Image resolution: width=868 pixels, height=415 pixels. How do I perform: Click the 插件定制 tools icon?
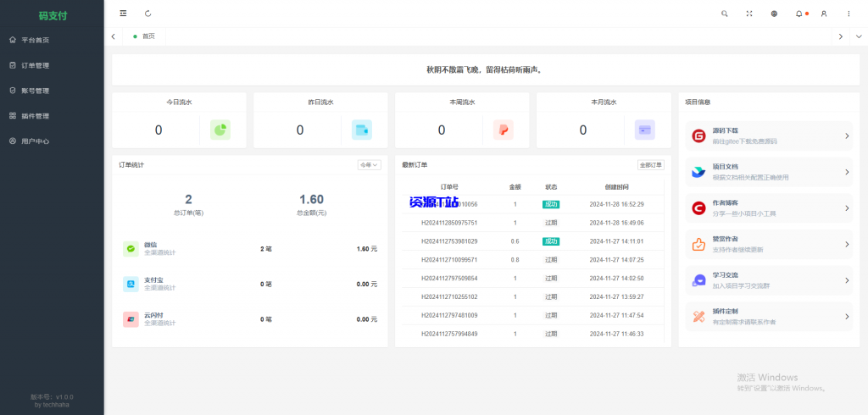[x=698, y=317]
